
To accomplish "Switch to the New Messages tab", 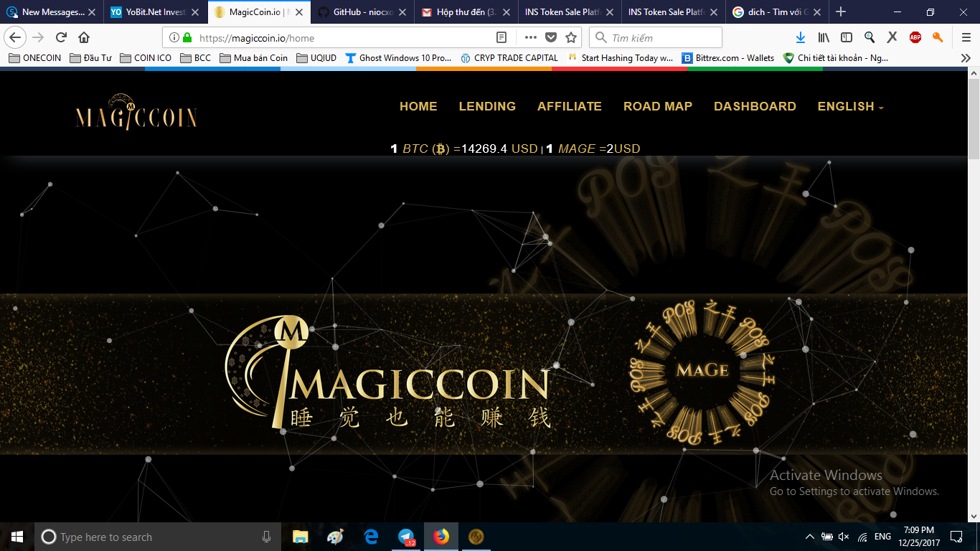I will 52,12.
